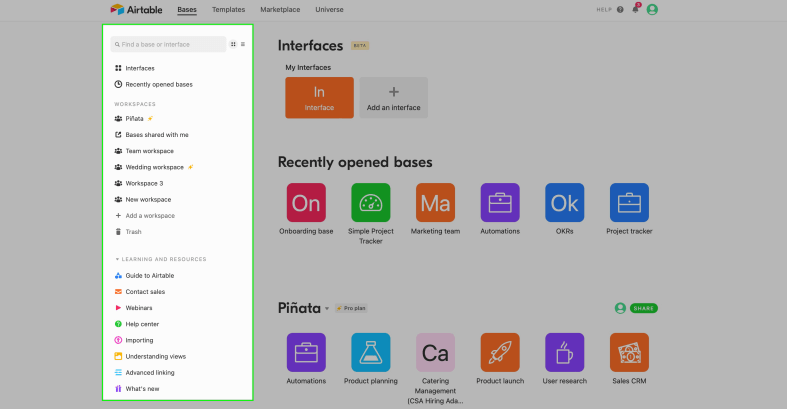
Task: Open Help center link
Action: (x=137, y=324)
